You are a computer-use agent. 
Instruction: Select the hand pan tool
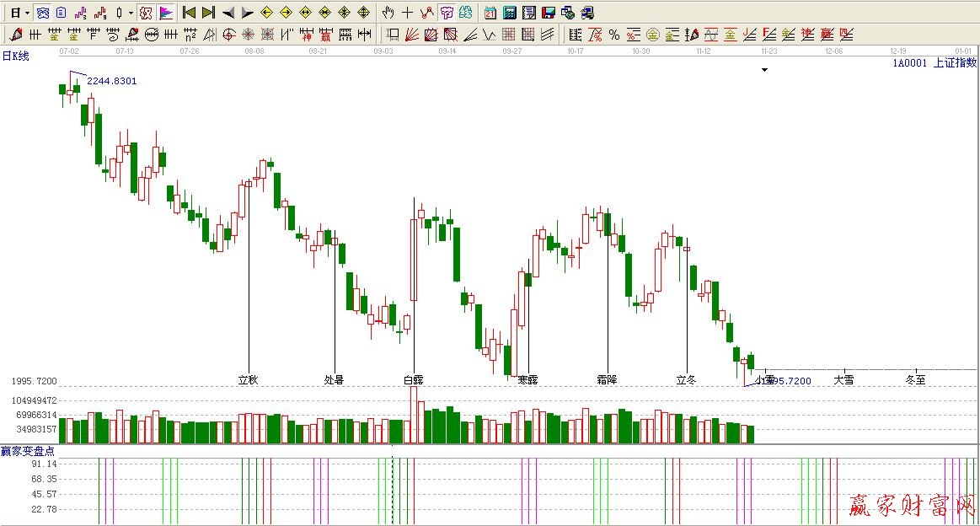pyautogui.click(x=388, y=13)
